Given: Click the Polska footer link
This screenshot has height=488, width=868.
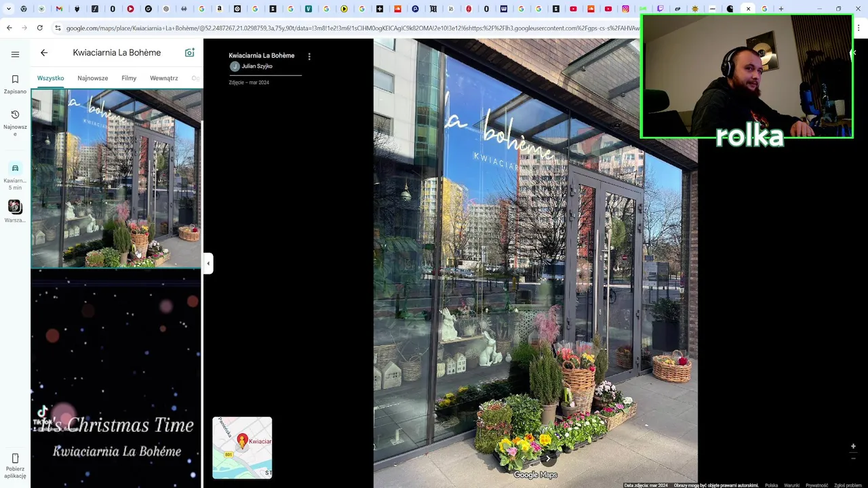Looking at the screenshot, I should (772, 485).
